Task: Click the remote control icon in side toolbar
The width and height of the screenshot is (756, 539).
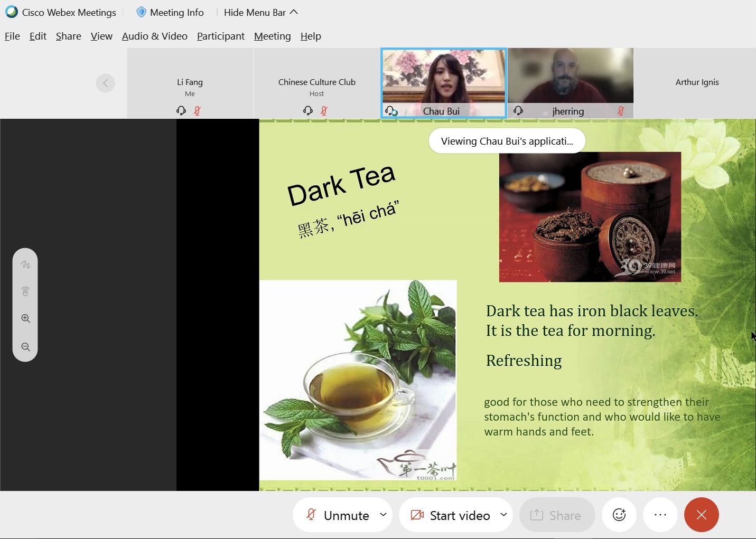Action: pyautogui.click(x=25, y=291)
